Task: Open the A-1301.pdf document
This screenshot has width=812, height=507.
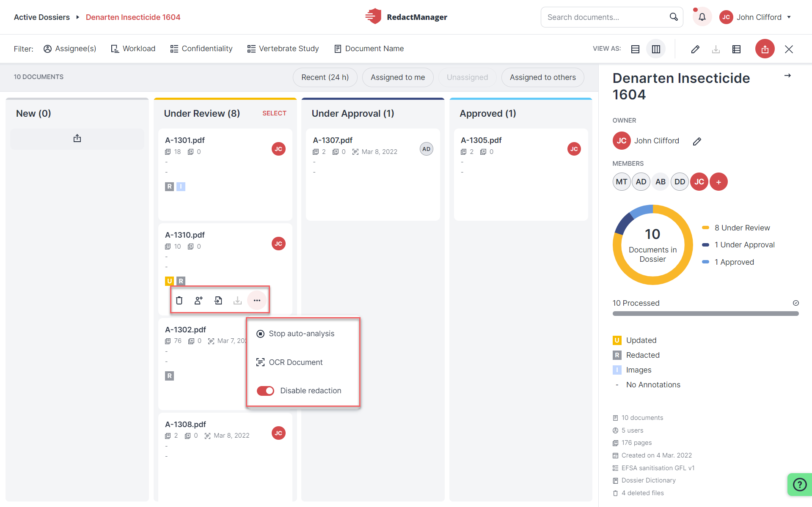Action: 185,140
